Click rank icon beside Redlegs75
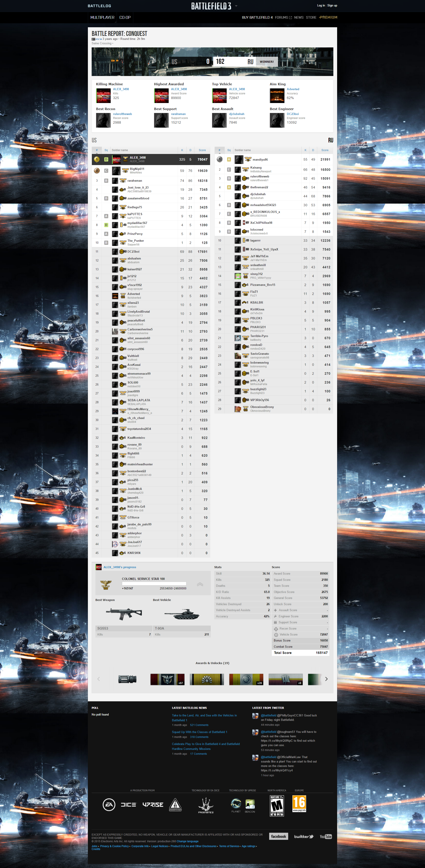The image size is (425, 868). point(123,207)
